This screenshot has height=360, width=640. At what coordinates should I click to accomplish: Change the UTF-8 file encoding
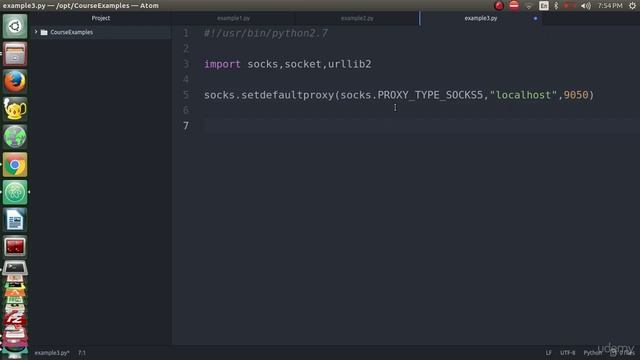pyautogui.click(x=567, y=353)
